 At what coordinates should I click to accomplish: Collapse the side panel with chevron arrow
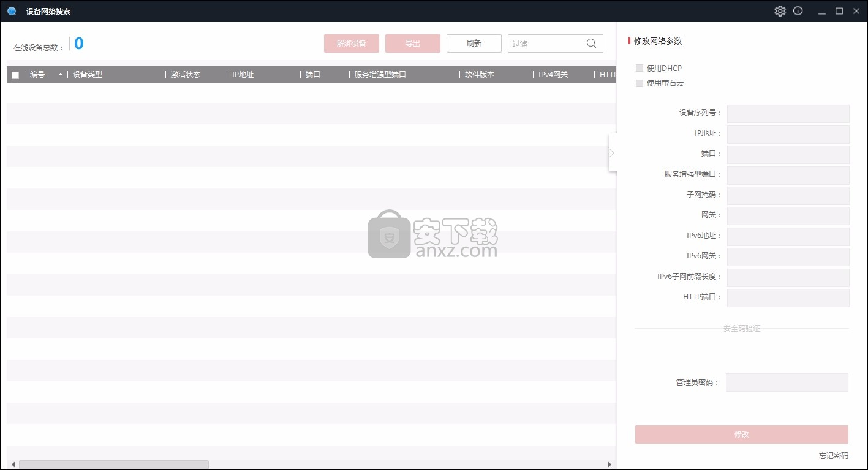[612, 152]
